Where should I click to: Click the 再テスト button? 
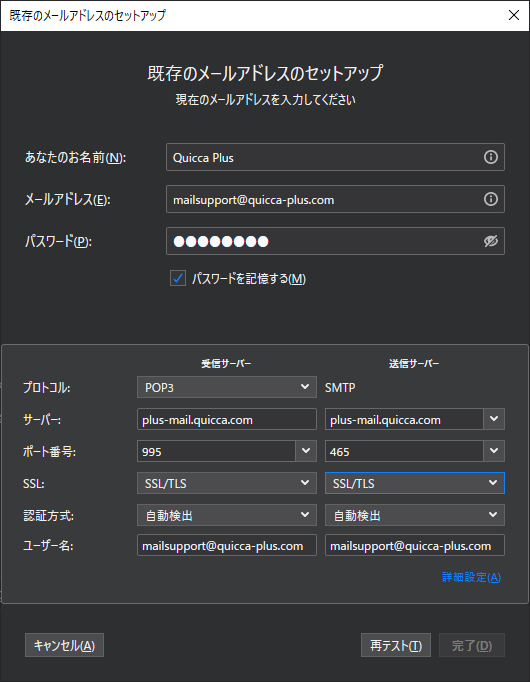(396, 645)
